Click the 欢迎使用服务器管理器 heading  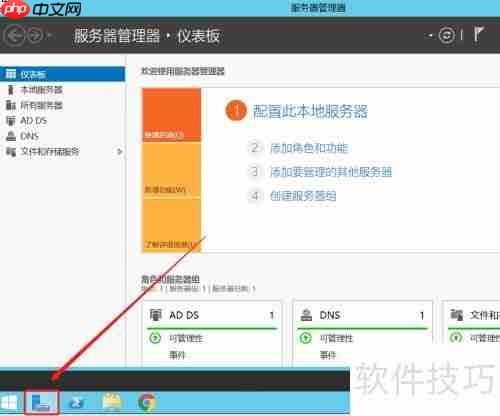pyautogui.click(x=183, y=71)
